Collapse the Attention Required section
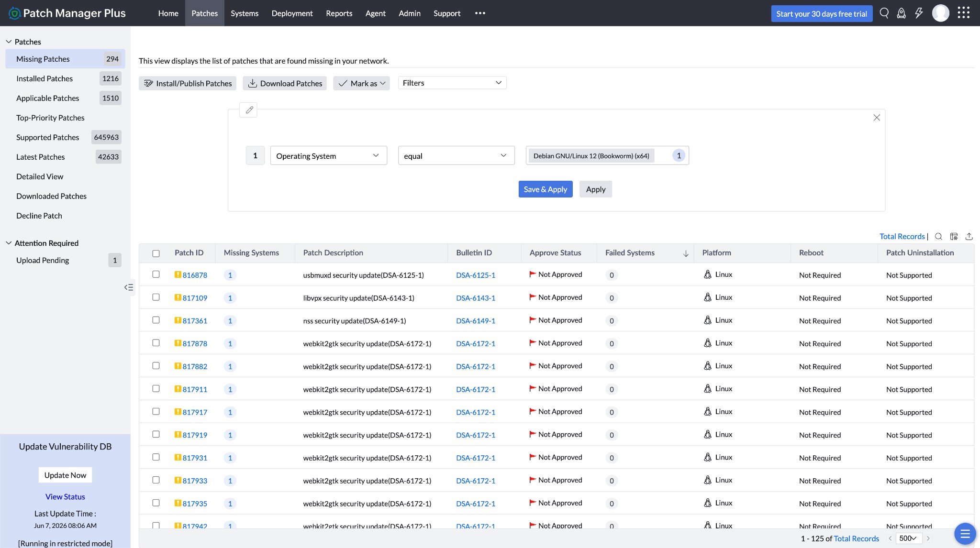Screen dimensions: 980x548 (x=9, y=243)
